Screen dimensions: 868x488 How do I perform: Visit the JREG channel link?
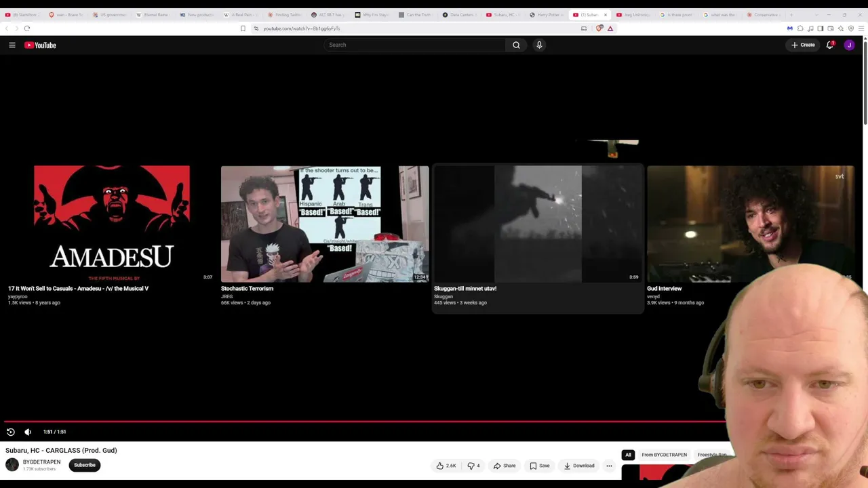coord(226,296)
